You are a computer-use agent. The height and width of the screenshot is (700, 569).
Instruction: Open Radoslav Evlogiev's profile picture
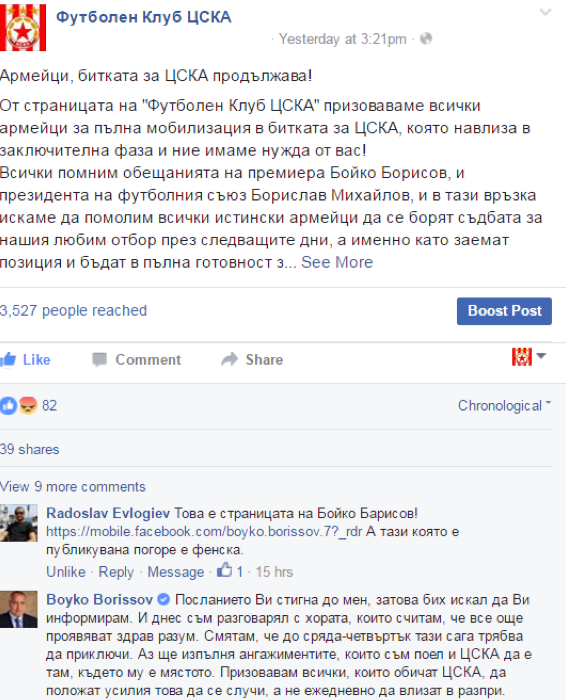click(19, 523)
